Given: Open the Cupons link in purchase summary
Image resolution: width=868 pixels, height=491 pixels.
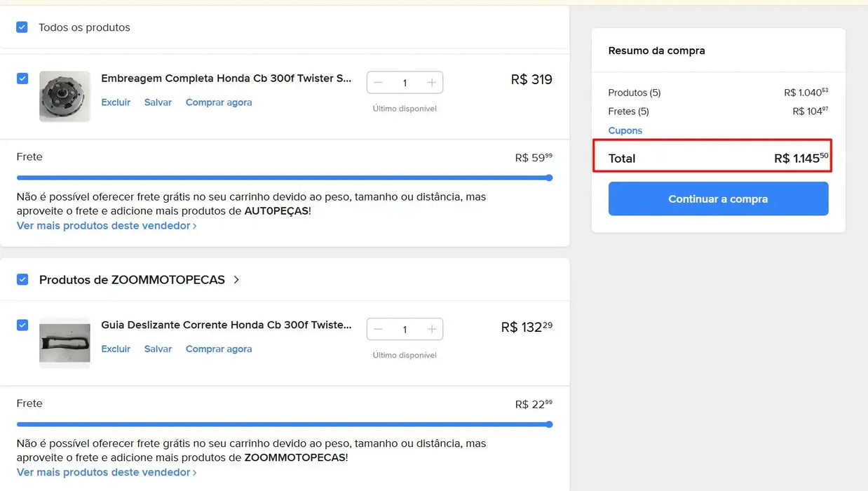Looking at the screenshot, I should pos(625,130).
